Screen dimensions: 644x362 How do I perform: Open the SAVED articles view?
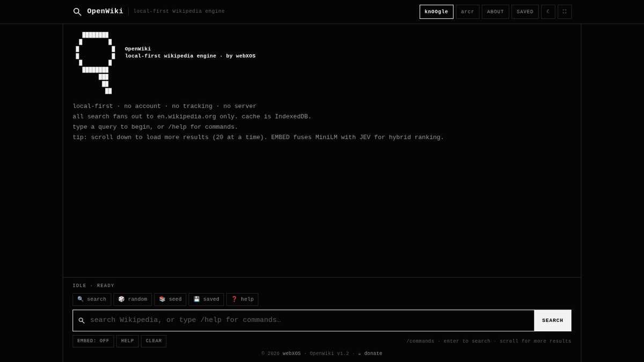coord(525,12)
